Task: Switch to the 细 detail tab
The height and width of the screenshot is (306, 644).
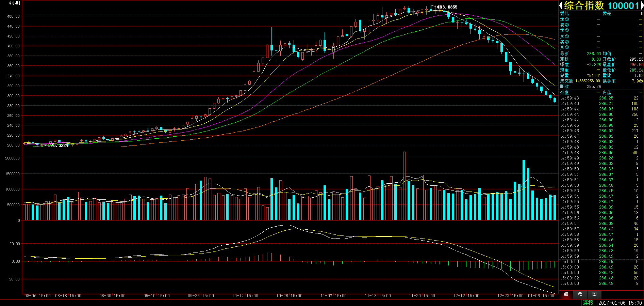Action: pyautogui.click(x=566, y=294)
